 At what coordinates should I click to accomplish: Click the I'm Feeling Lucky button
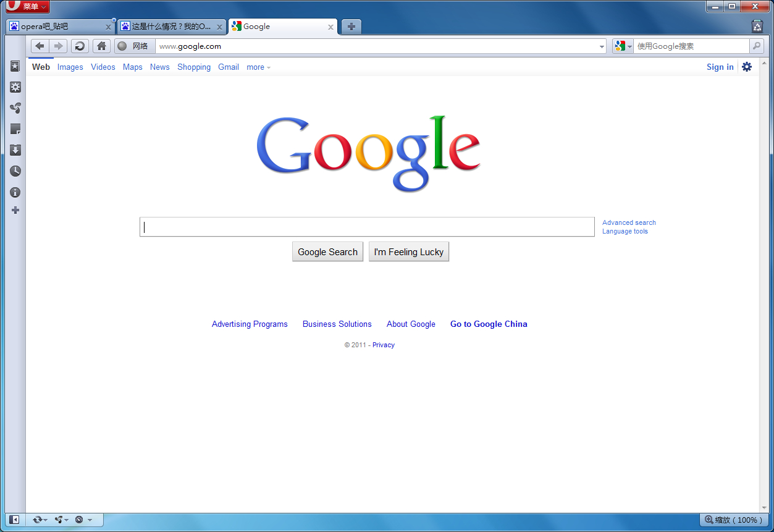(x=409, y=251)
